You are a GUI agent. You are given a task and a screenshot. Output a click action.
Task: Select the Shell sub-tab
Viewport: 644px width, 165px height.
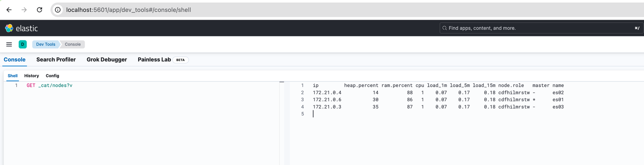tap(12, 76)
